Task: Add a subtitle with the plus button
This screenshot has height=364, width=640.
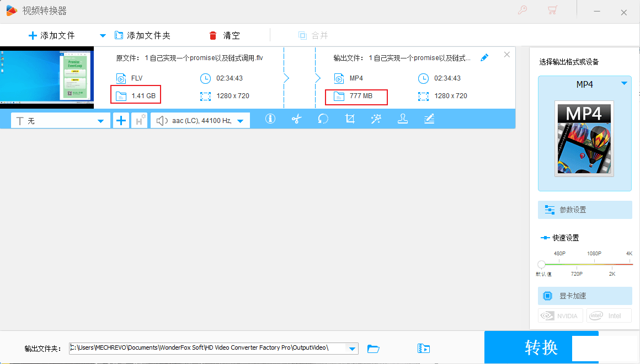Action: click(x=121, y=120)
